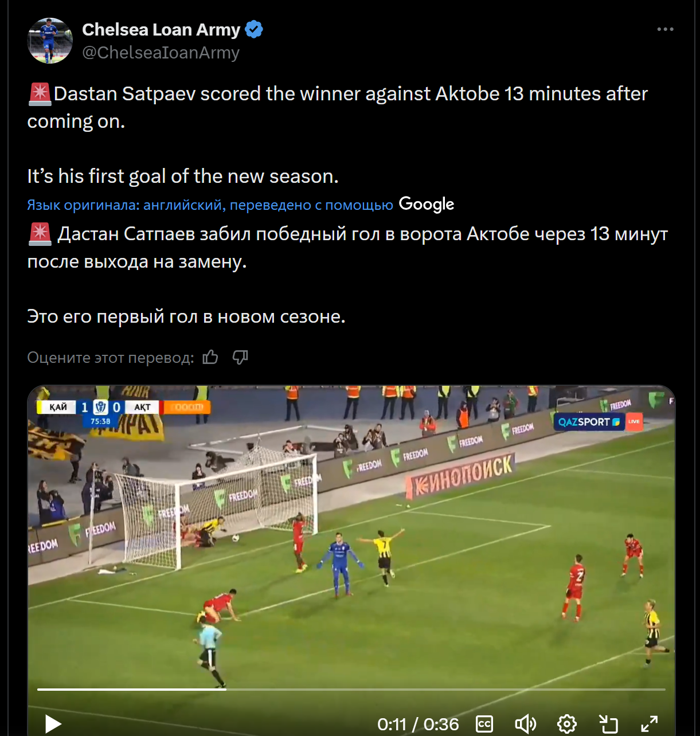Play the video
Viewport: 700px width, 736px height.
coord(53,724)
